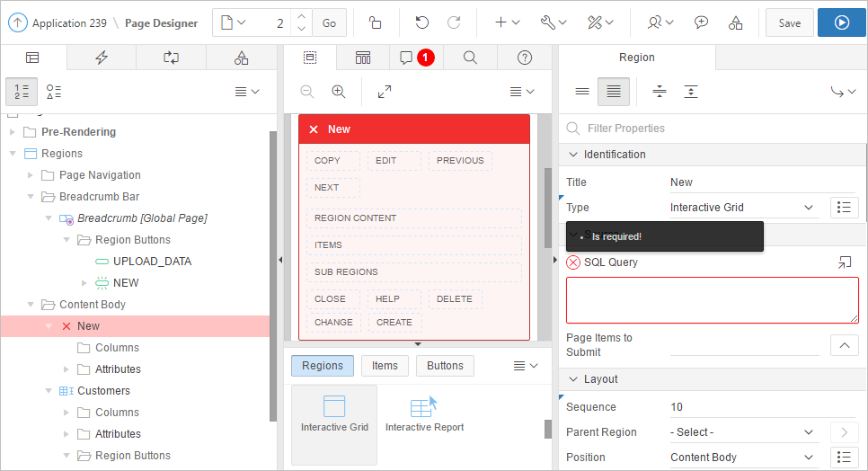Switch to the Items gallery tab
Screen dimensions: 868x471
pos(385,366)
